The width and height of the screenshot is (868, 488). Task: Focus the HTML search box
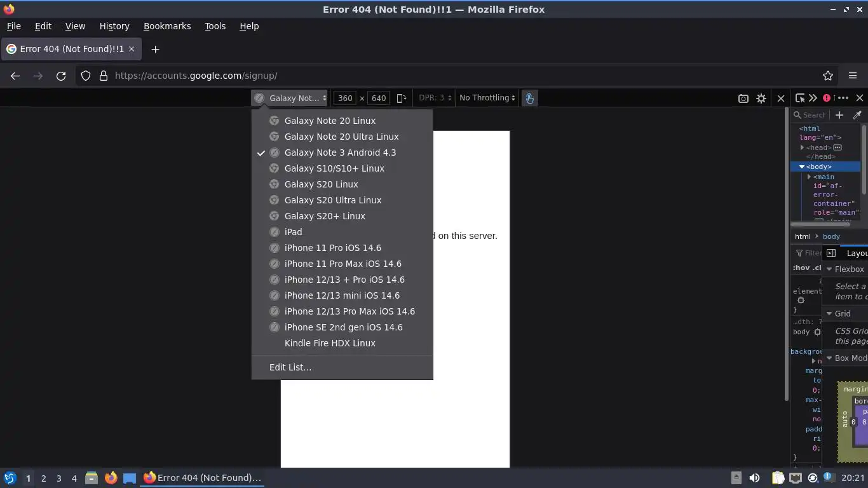coord(810,115)
